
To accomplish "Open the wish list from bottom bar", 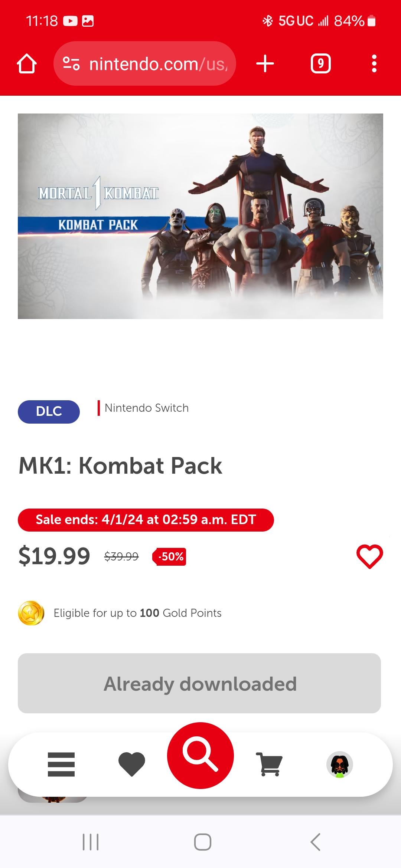I will [131, 765].
